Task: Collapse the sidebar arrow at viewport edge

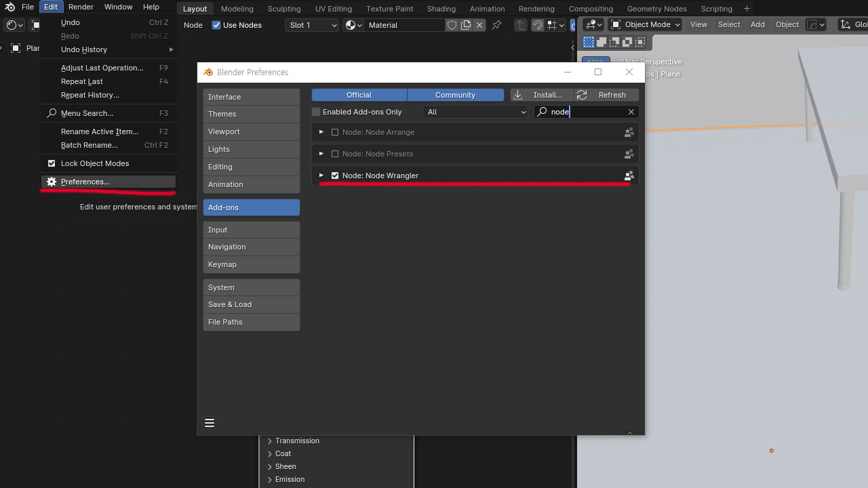Action: 574,47
